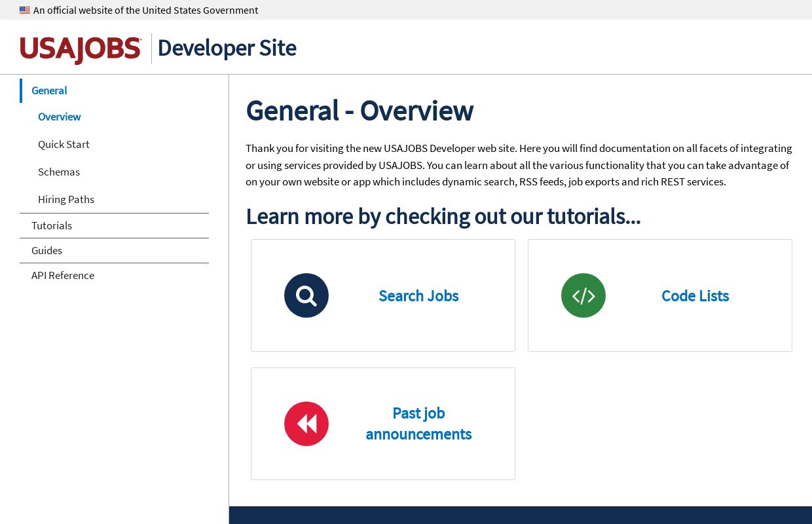Open the Search Jobs tutorial link

point(418,296)
